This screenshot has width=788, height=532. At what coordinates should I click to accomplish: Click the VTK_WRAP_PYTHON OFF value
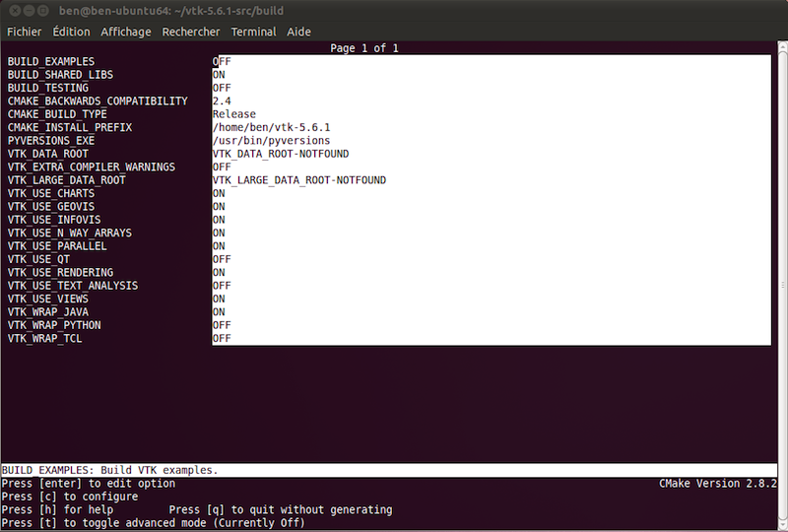coord(222,325)
